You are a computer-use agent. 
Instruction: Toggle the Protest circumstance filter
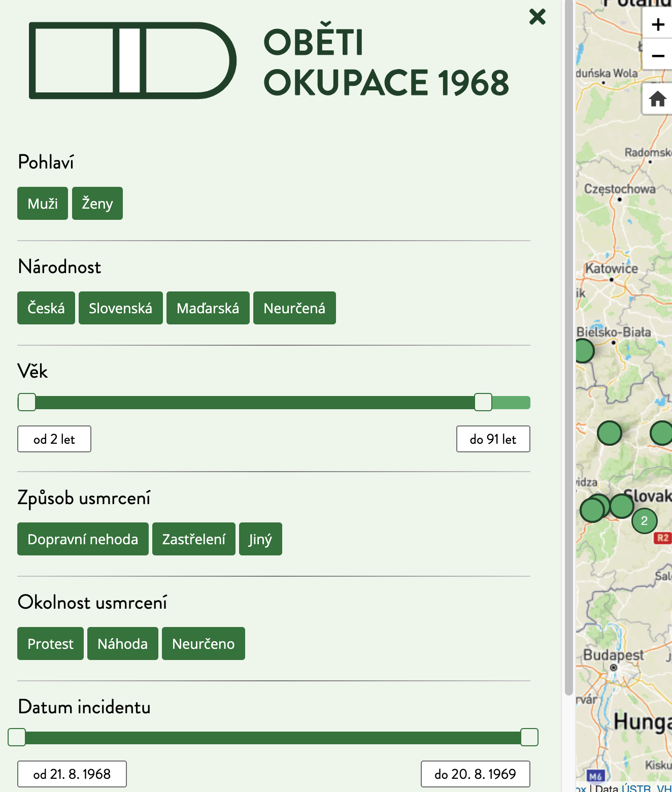point(50,644)
